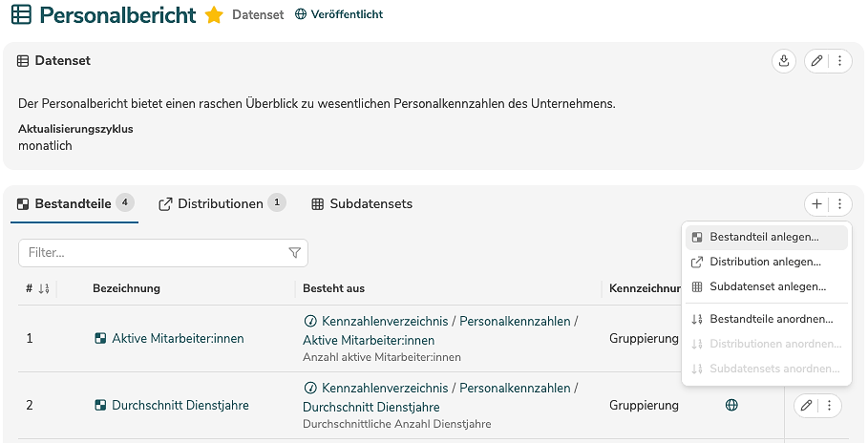Open the three-dots menu beside the plus button
Viewport: 868px width, 443px height.
(x=839, y=203)
